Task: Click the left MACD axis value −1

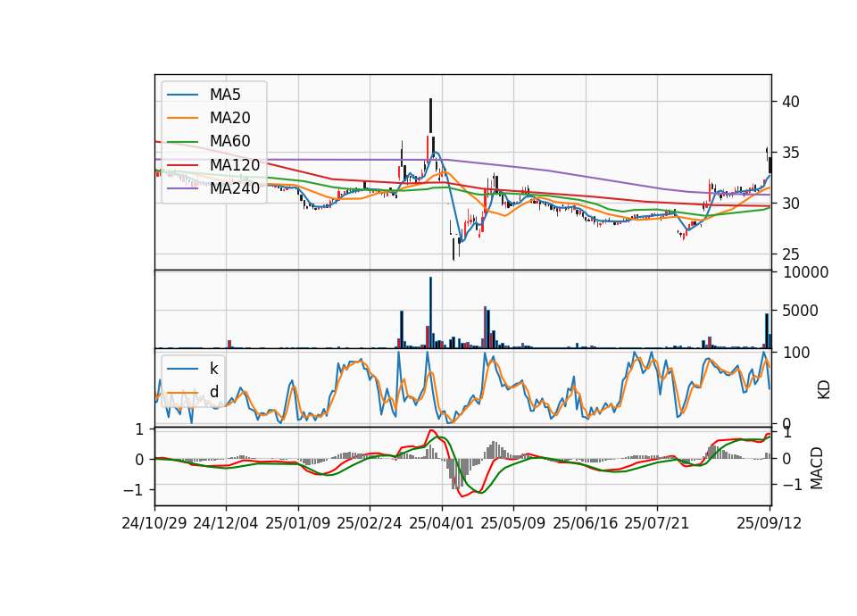Action: tap(134, 490)
